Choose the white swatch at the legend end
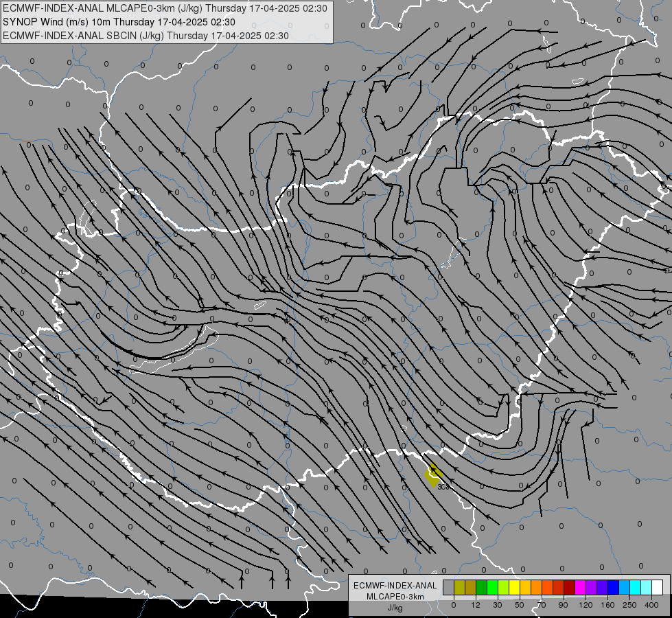 point(658,587)
